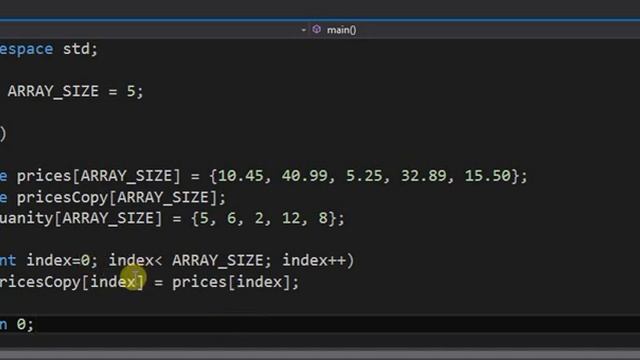Click the '0;' on the return line
The width and height of the screenshot is (640, 360).
tap(25, 324)
